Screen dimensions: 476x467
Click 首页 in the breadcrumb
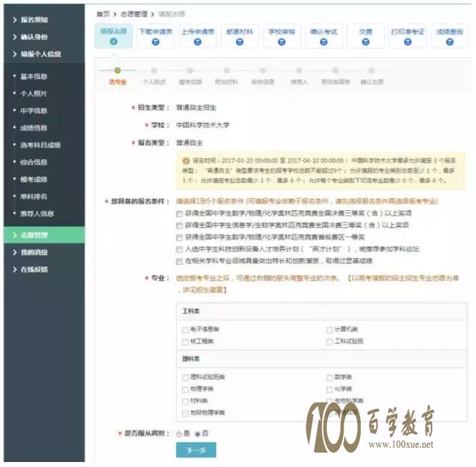[103, 14]
